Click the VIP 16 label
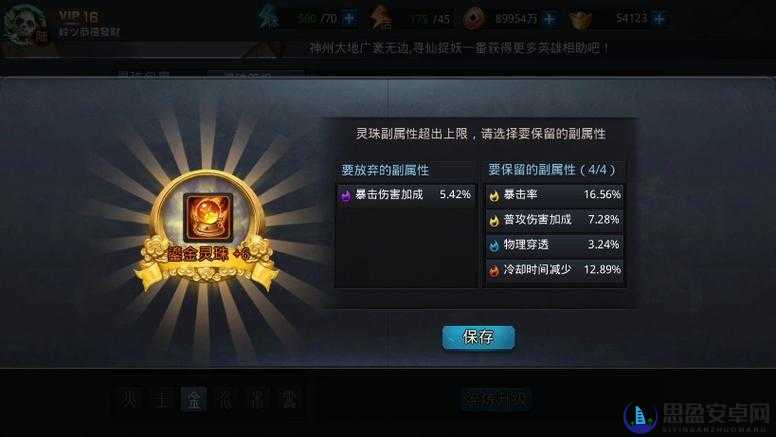Screen dimensions: 776x437 click(x=78, y=17)
